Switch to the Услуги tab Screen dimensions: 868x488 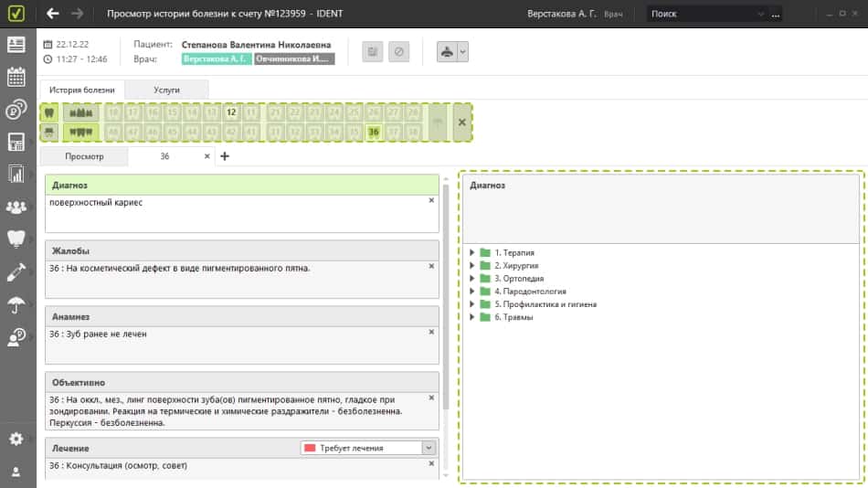166,90
